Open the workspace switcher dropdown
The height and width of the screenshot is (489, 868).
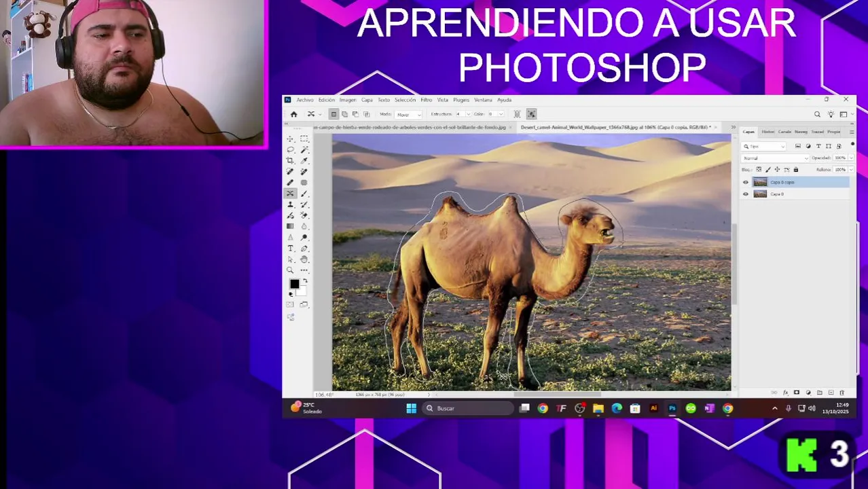point(846,114)
